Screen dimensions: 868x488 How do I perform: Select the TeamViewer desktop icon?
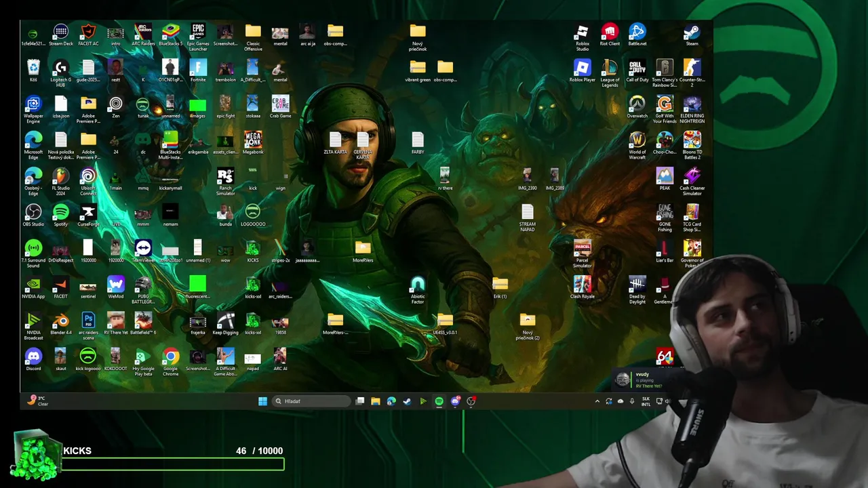pos(143,251)
